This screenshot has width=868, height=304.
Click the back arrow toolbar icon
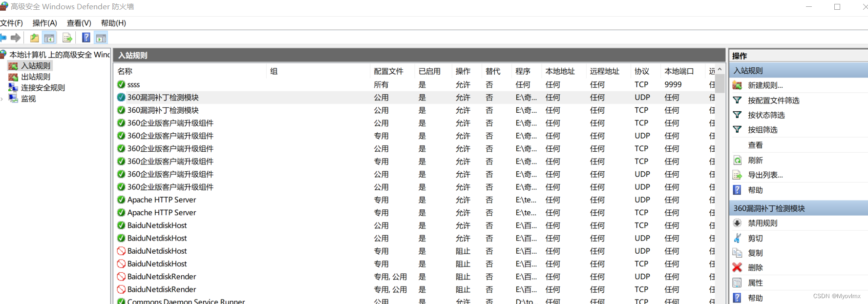click(x=3, y=38)
